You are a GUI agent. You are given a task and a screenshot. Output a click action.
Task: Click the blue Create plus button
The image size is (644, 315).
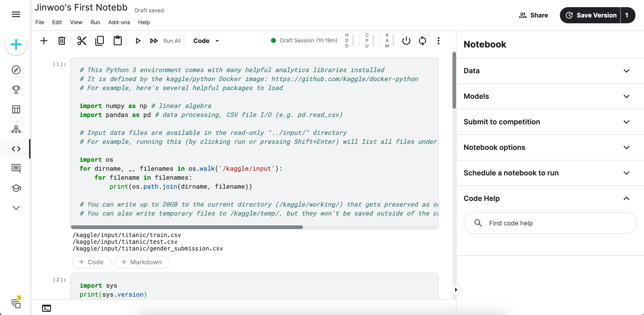pos(16,45)
